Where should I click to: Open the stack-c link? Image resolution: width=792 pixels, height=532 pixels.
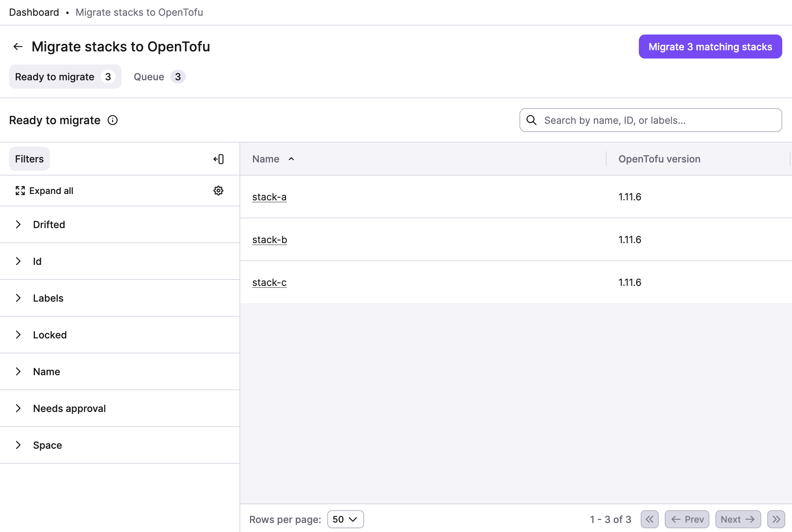pyautogui.click(x=269, y=283)
